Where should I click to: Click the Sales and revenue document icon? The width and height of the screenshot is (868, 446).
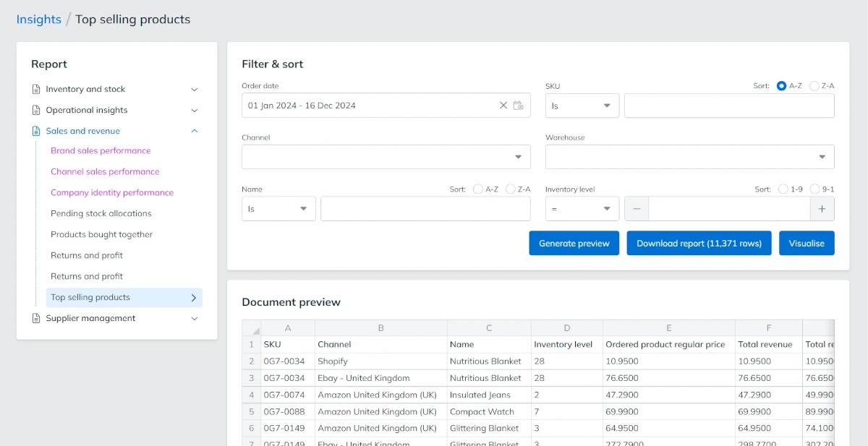tap(36, 131)
